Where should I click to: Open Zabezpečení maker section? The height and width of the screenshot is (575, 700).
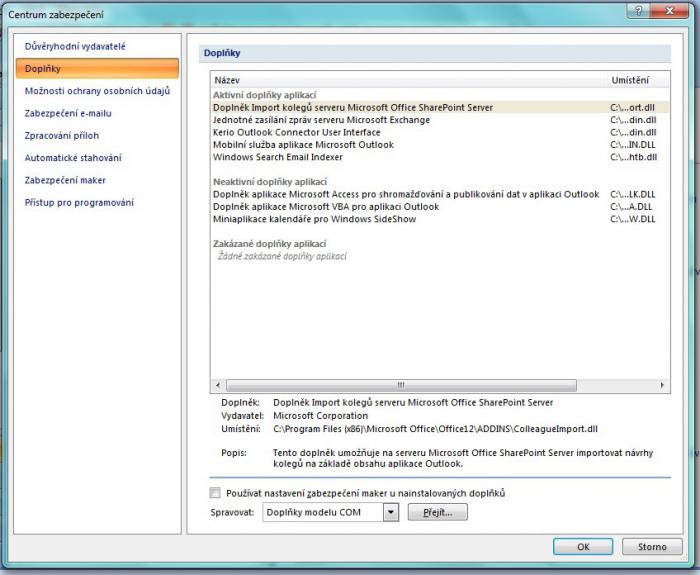coord(65,180)
